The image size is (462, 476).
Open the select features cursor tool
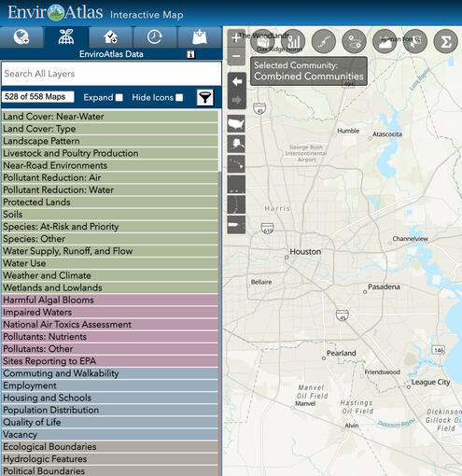[415, 41]
